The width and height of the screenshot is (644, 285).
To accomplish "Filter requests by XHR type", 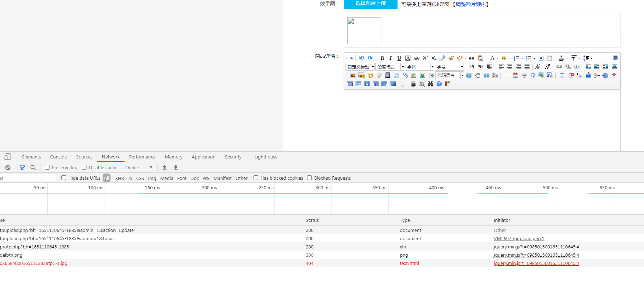I will (119, 178).
